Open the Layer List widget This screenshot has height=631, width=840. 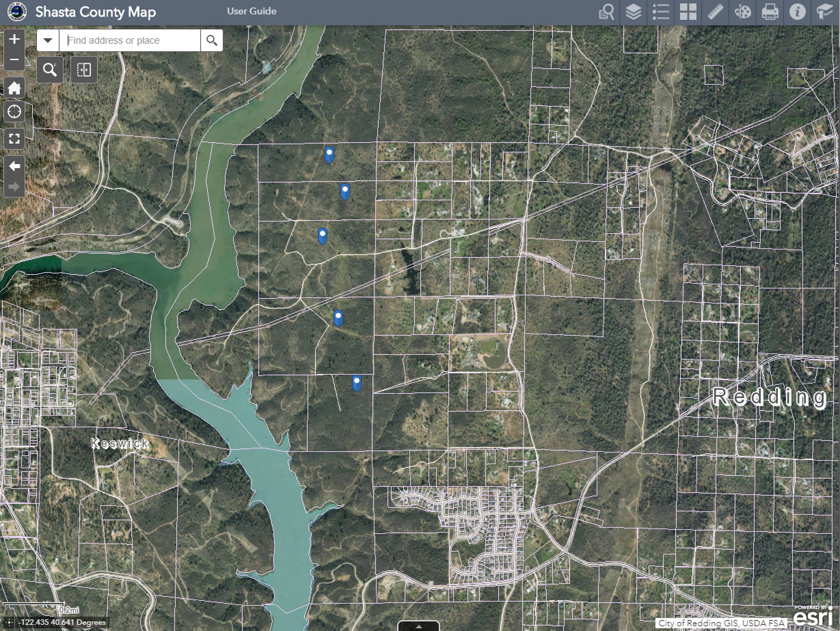(633, 12)
